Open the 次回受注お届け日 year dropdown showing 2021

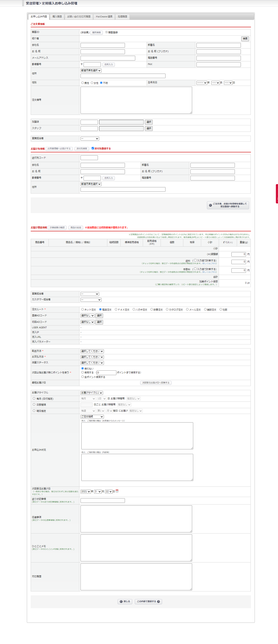coord(85,491)
